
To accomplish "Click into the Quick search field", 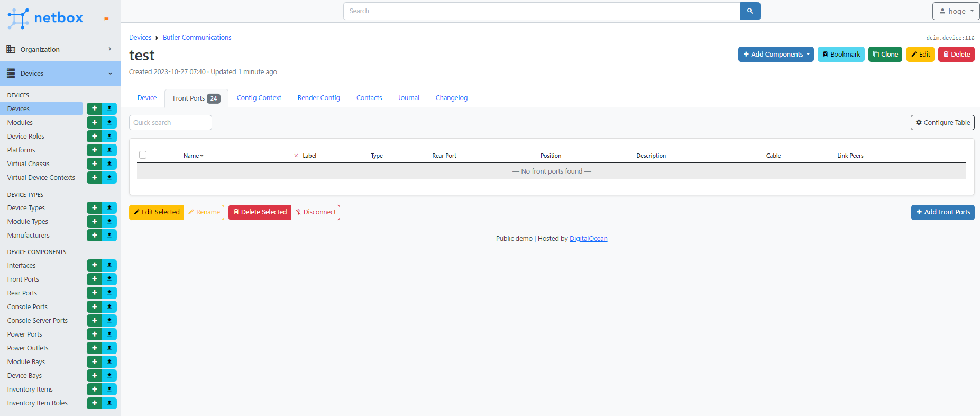I will pos(170,122).
